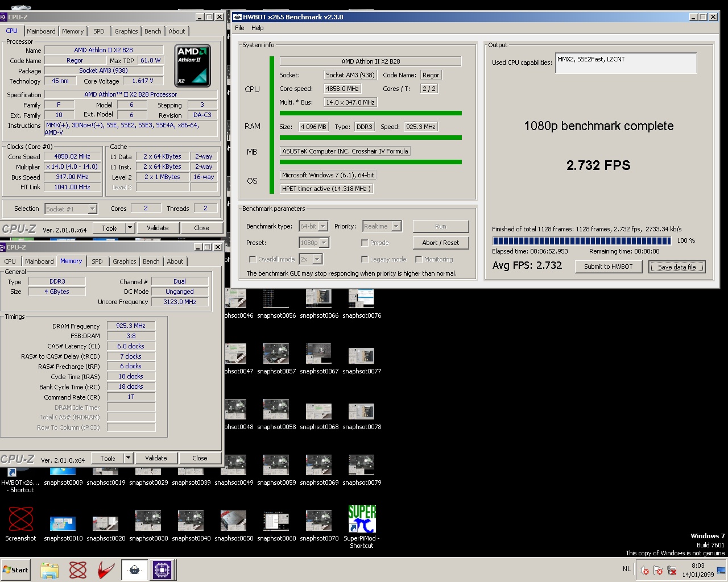Enable the Legacy mode checkbox

(x=365, y=259)
